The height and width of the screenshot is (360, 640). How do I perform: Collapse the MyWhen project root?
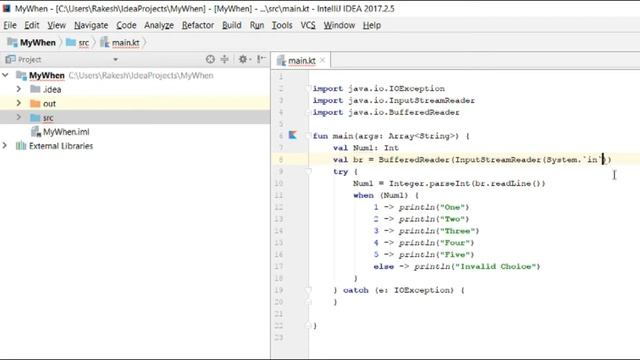[x=5, y=75]
